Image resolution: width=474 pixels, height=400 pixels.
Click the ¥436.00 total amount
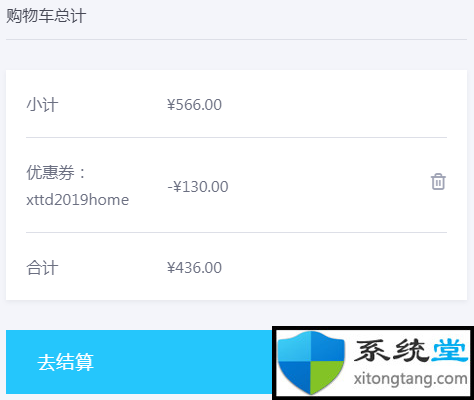(194, 268)
